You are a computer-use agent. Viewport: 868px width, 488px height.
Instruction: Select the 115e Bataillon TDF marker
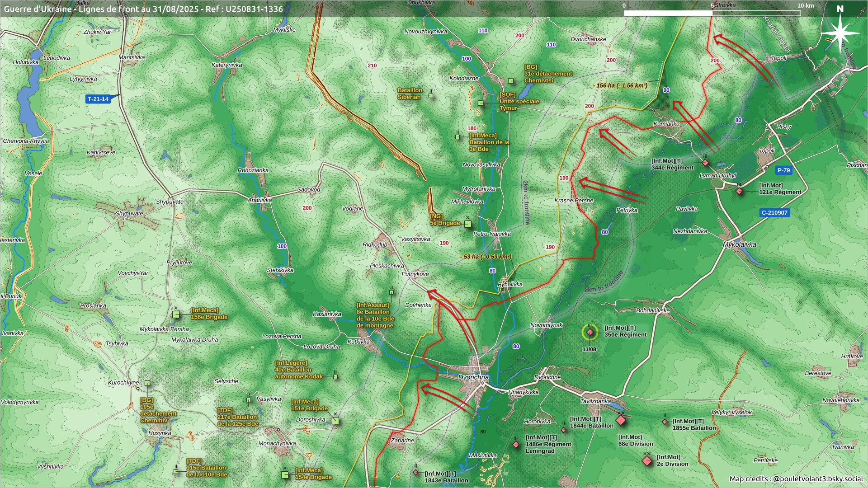pos(176,472)
